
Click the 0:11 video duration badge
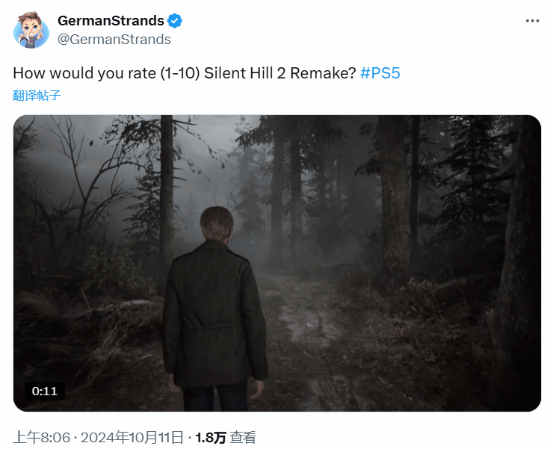coord(45,391)
